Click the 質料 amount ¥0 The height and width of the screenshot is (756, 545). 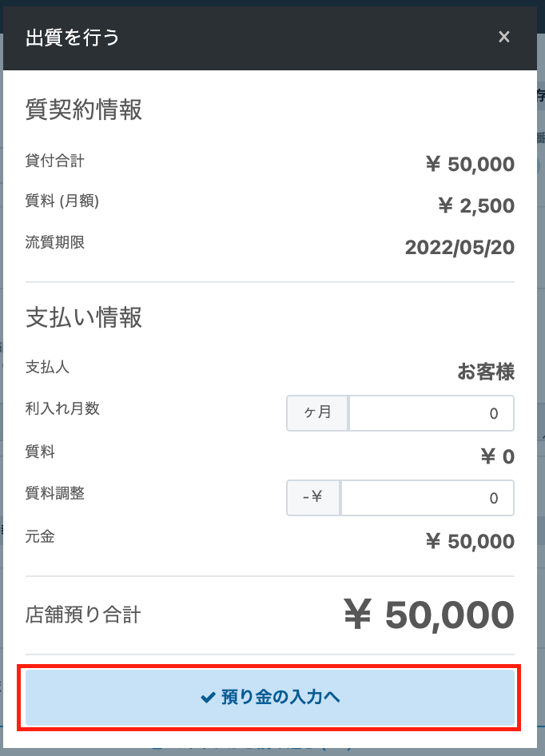tap(496, 456)
